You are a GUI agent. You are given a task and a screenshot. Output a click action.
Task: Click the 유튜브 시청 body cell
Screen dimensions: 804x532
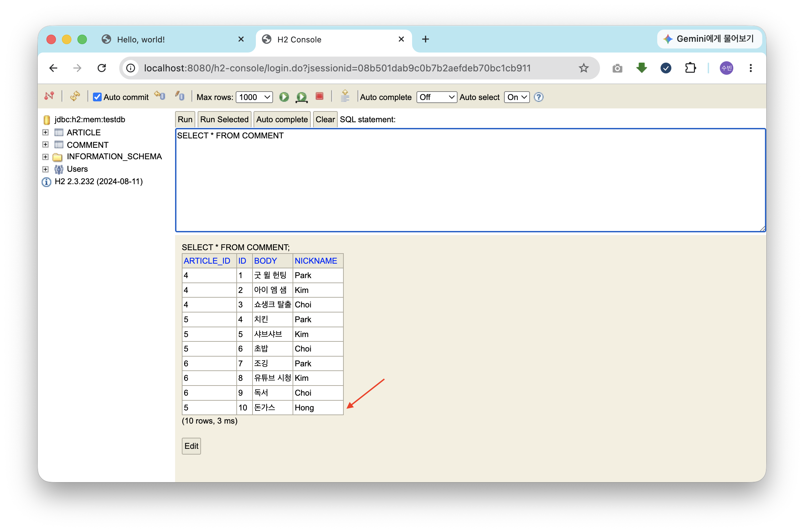(x=272, y=378)
